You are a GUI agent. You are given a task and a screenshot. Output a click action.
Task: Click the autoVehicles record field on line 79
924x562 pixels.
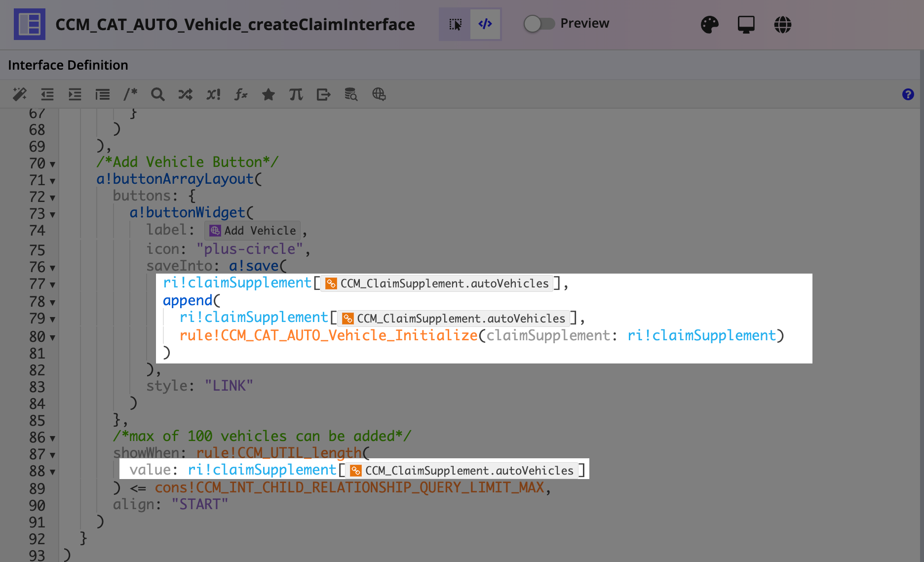454,319
